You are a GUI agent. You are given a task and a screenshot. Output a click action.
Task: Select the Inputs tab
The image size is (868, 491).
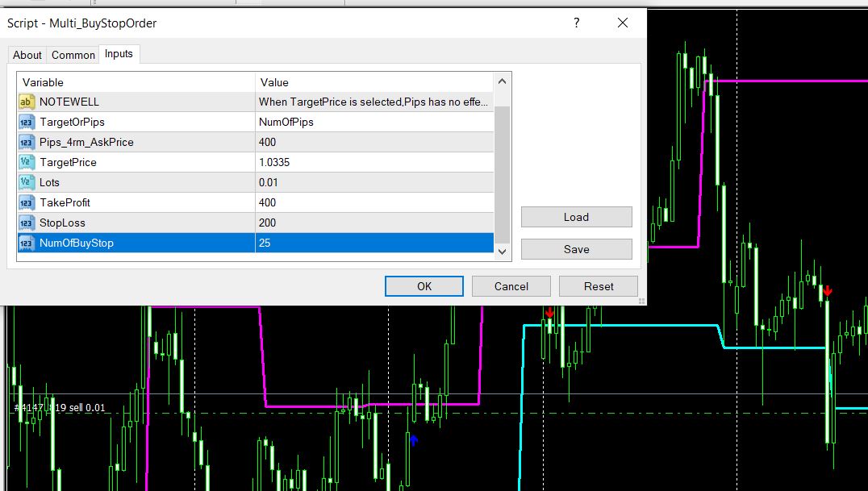(x=119, y=55)
